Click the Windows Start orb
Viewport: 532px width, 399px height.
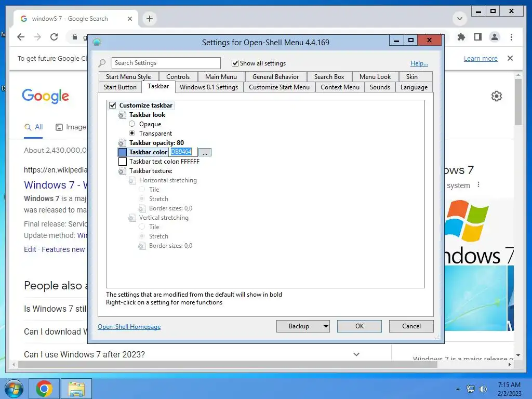14,389
